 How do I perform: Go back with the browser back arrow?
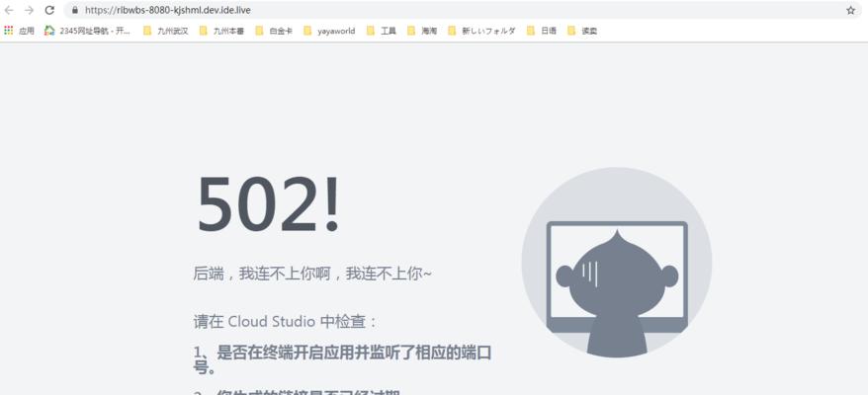click(9, 10)
